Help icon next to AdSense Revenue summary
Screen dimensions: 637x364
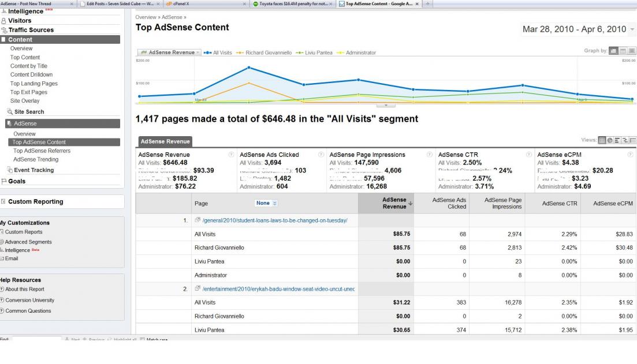coord(231,154)
